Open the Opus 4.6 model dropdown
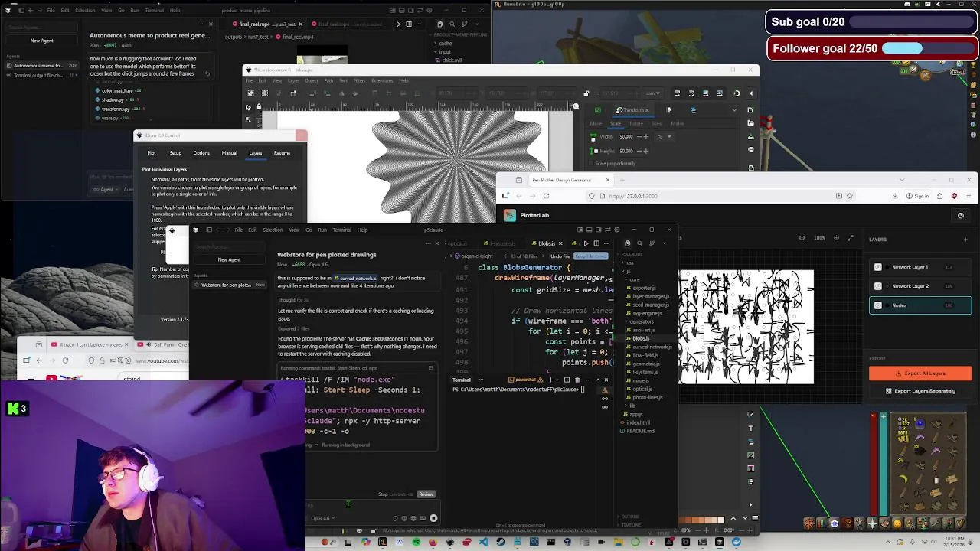 coord(322,518)
